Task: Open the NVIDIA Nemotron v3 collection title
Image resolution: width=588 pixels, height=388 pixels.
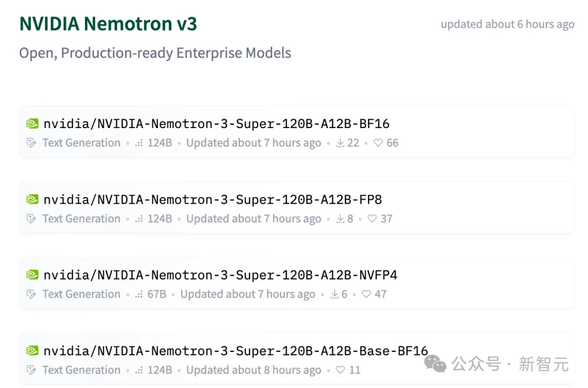Action: point(108,24)
